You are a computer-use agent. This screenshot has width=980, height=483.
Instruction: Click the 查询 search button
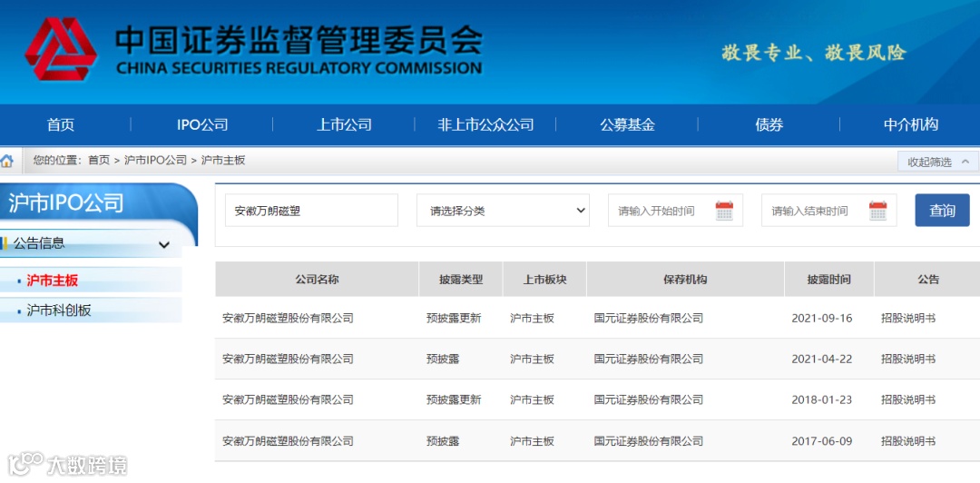pos(943,211)
